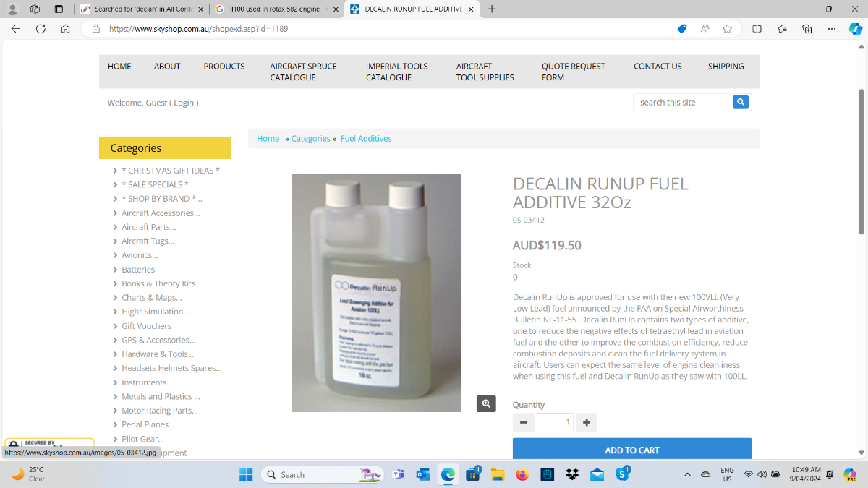Screen dimensions: 868x488
Task: Click the 'search this site' field
Action: pos(683,102)
